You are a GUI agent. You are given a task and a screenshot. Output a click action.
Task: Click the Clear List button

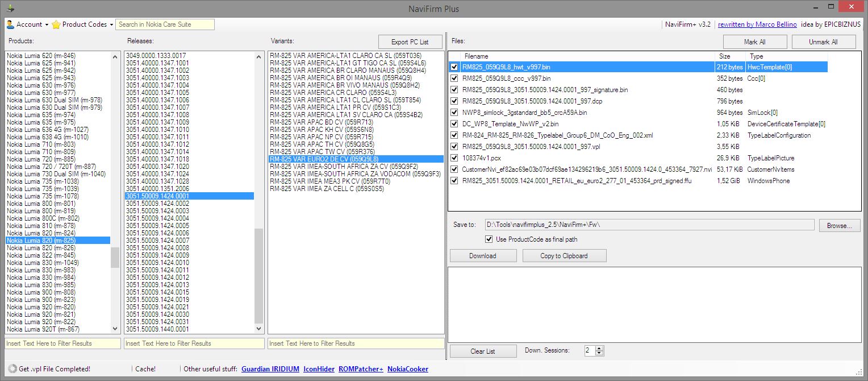(483, 351)
